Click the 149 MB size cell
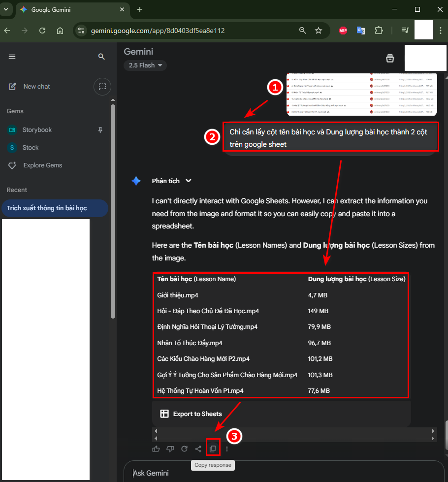Screen dimensions: 448x482 (x=318, y=311)
